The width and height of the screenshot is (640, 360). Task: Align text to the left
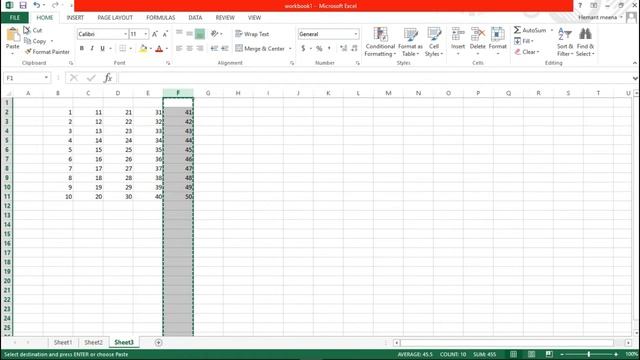pos(179,49)
